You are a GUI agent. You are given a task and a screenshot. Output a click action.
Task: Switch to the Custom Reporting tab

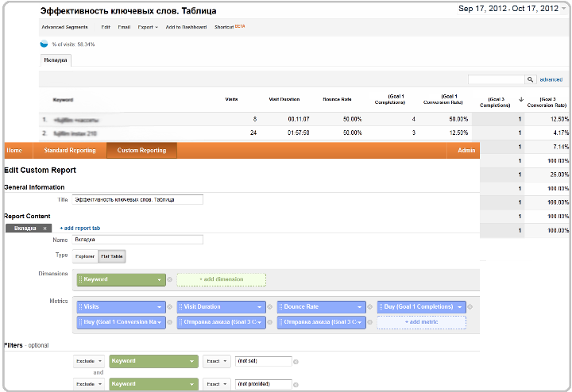click(141, 150)
